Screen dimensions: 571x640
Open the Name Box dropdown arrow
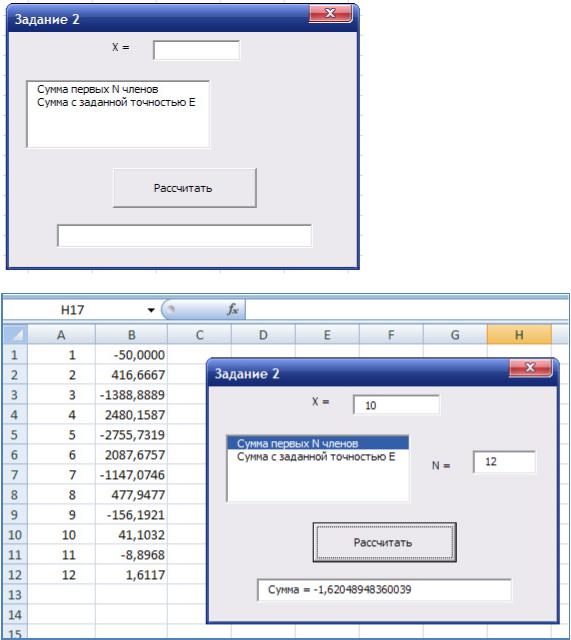pyautogui.click(x=151, y=310)
